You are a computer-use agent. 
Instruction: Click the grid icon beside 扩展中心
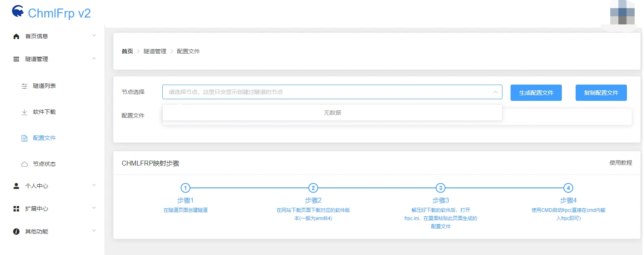coord(16,209)
